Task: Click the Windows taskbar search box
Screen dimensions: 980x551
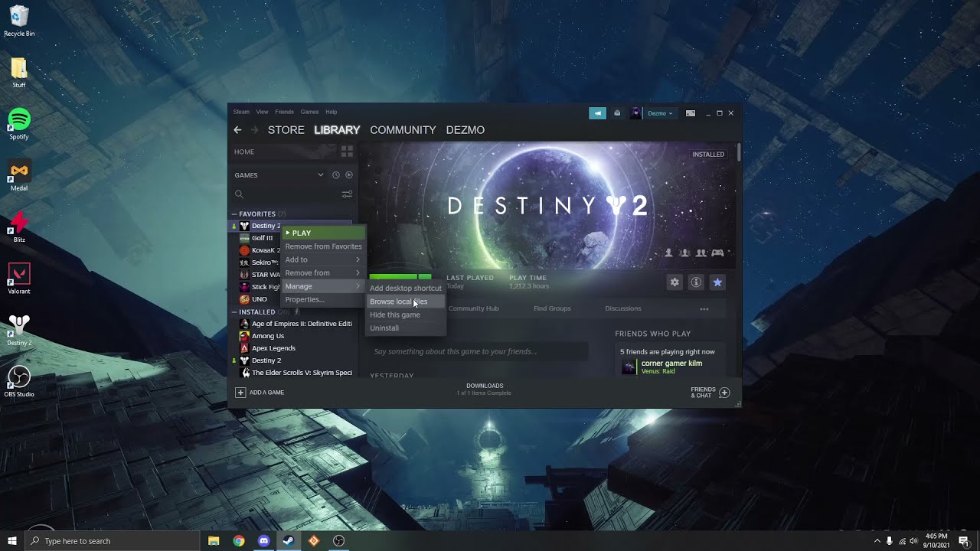Action: [112, 541]
